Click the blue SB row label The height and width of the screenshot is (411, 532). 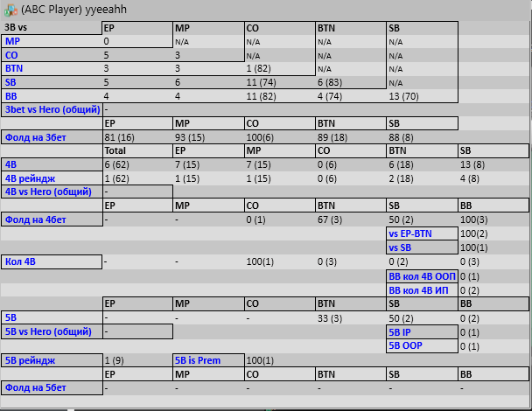(x=10, y=82)
